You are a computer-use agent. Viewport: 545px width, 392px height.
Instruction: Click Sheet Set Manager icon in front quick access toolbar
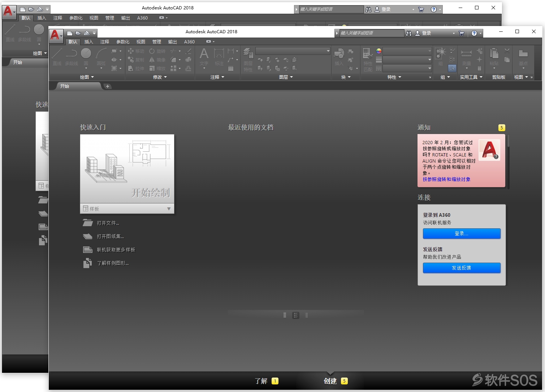pos(87,33)
